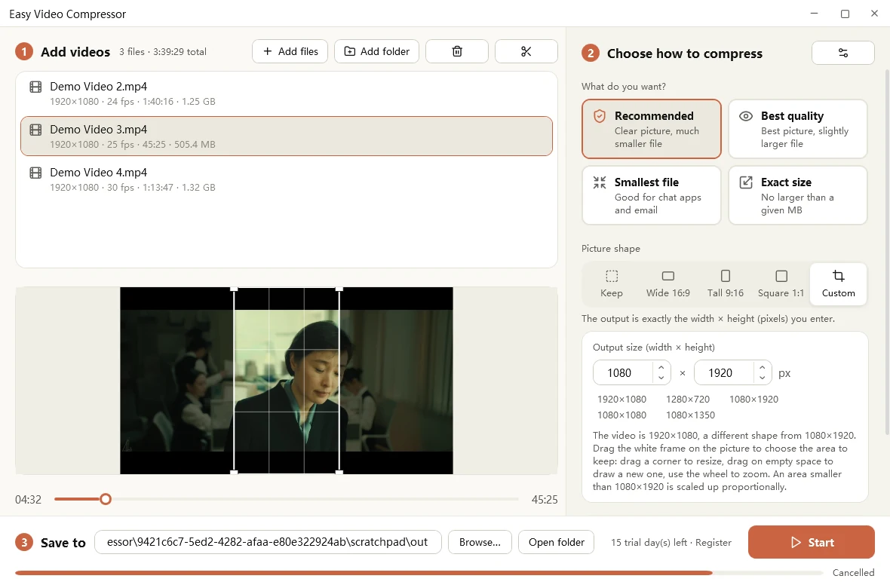Choose the Best quality option
The image size is (890, 588).
[797, 129]
